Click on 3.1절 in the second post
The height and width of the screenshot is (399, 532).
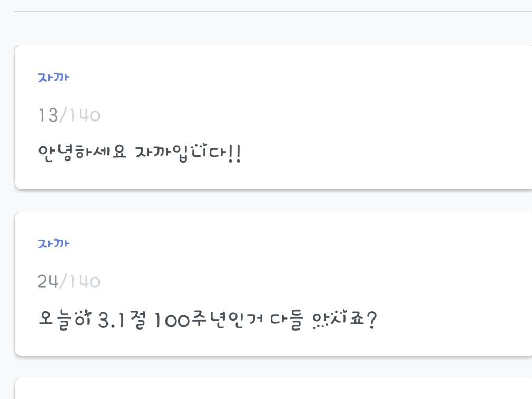[x=121, y=320]
